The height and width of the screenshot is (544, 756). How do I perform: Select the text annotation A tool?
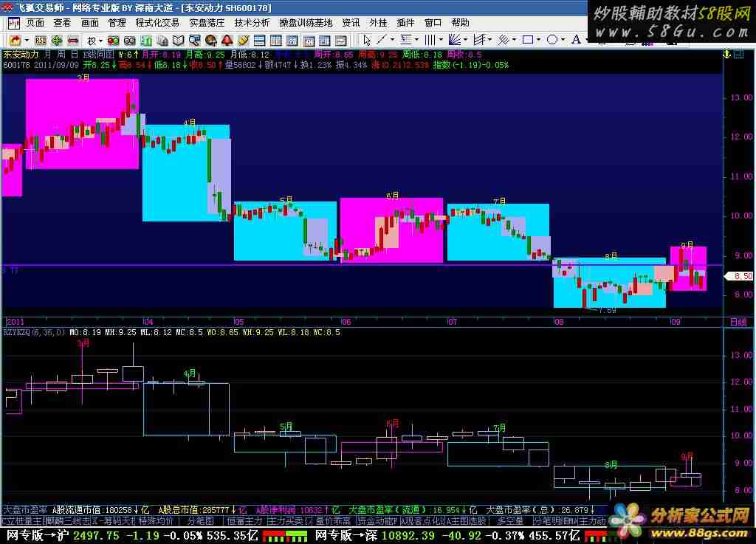[576, 40]
